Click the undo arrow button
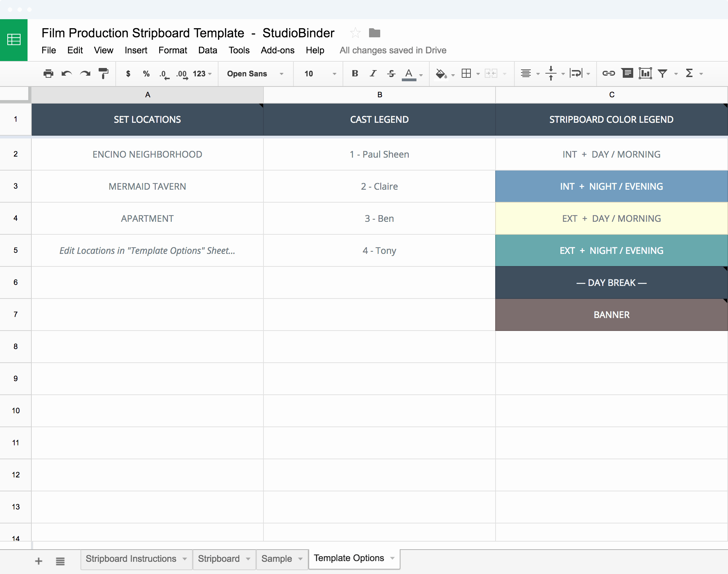 (x=66, y=73)
